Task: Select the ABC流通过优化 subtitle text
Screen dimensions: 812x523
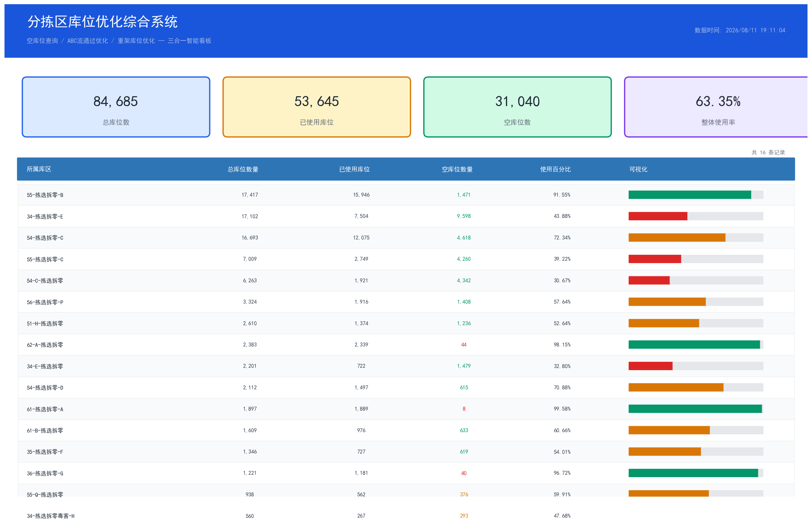Action: click(x=88, y=41)
